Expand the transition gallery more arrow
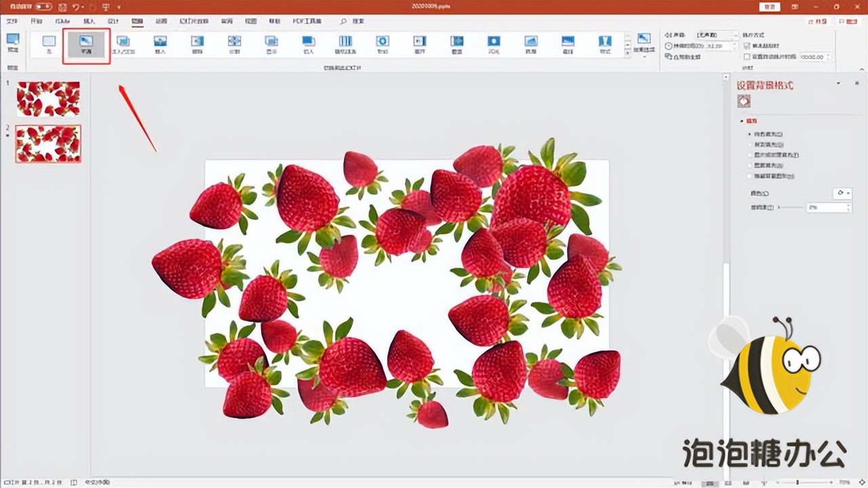Screen dimensions: 868x488 click(x=627, y=53)
